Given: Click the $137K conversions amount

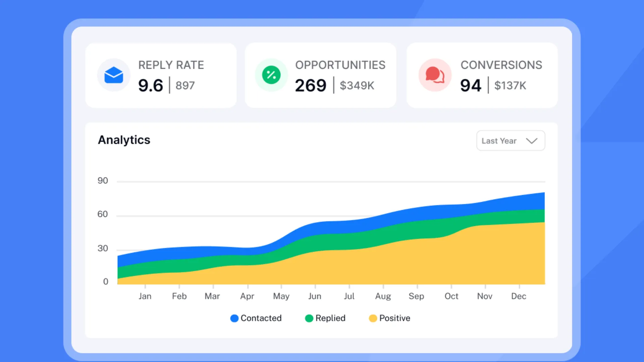Looking at the screenshot, I should [510, 85].
